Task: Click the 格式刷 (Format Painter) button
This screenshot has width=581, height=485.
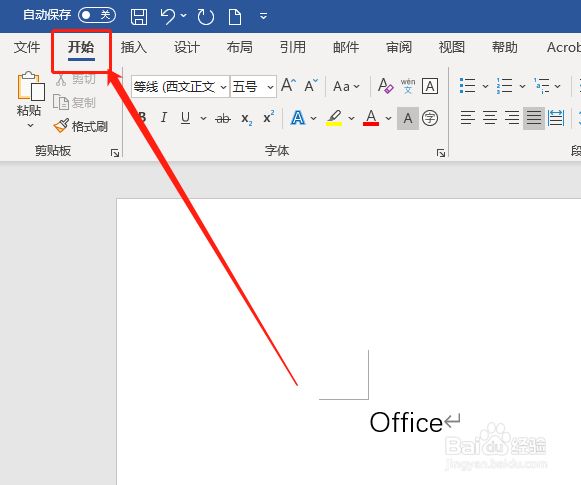Action: (80, 126)
